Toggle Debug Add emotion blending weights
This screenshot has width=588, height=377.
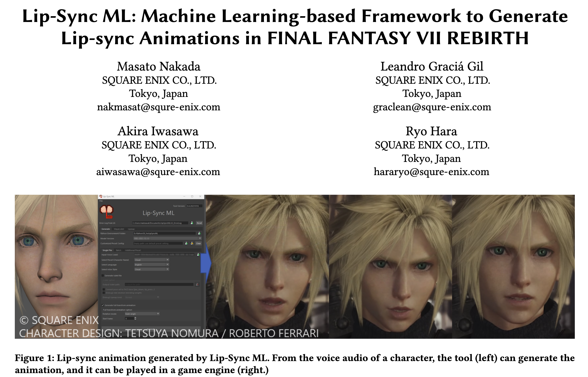coord(104,293)
